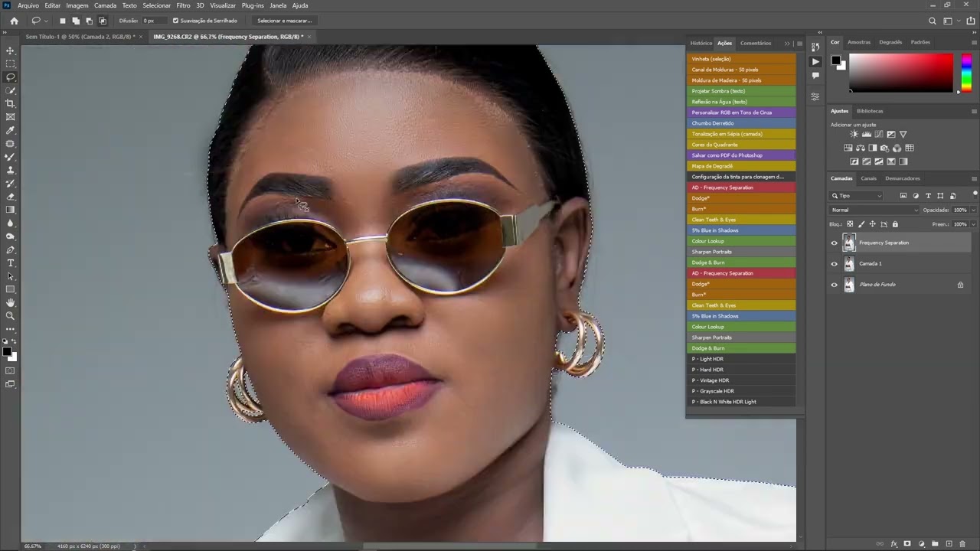This screenshot has height=551, width=980.
Task: Select the Pen tool
Action: pos(10,249)
